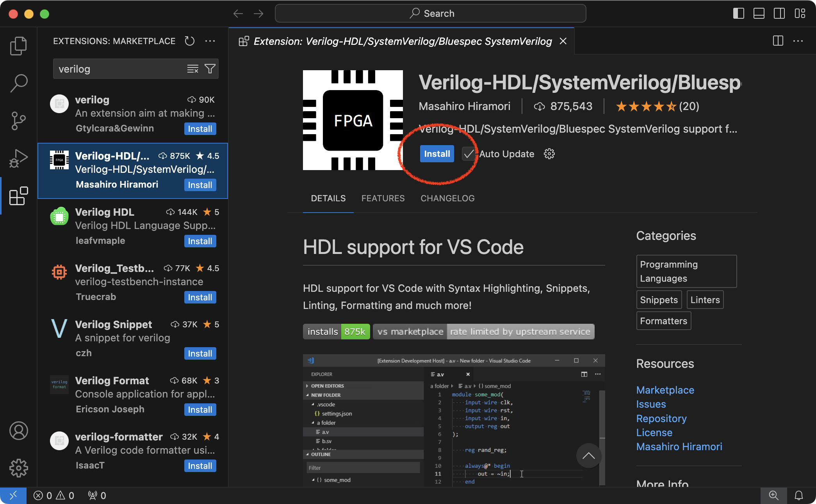This screenshot has width=816, height=504.
Task: Click the filter extensions funnel icon
Action: 210,69
